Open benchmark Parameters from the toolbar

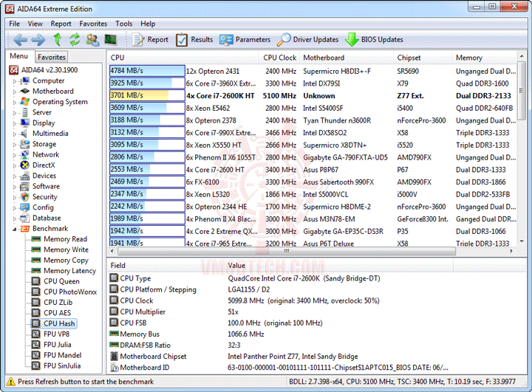[245, 40]
